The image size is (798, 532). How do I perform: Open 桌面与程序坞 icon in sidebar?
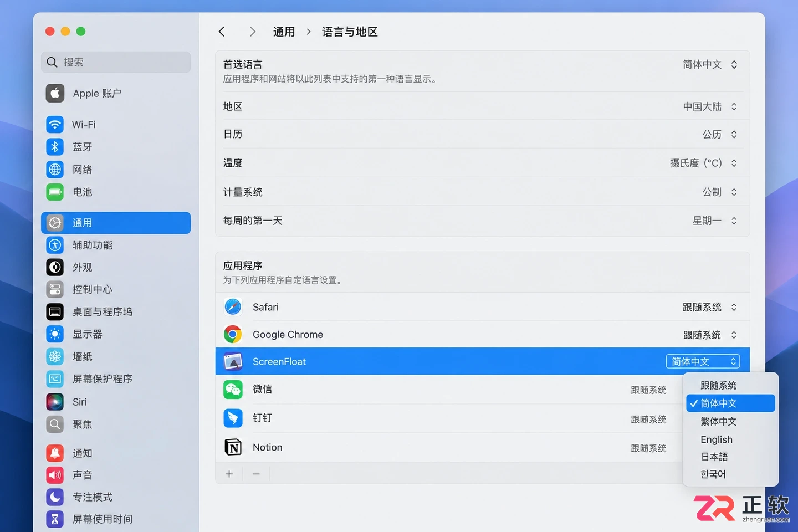(55, 312)
